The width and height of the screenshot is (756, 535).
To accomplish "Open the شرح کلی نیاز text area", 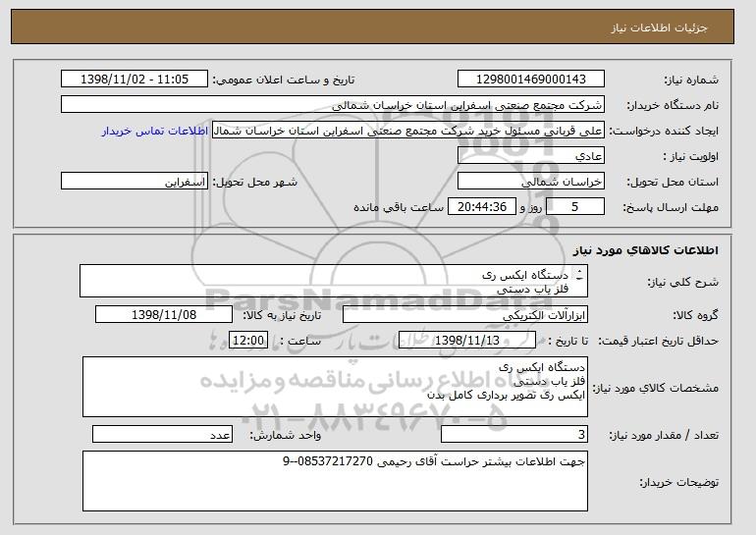I will point(334,281).
